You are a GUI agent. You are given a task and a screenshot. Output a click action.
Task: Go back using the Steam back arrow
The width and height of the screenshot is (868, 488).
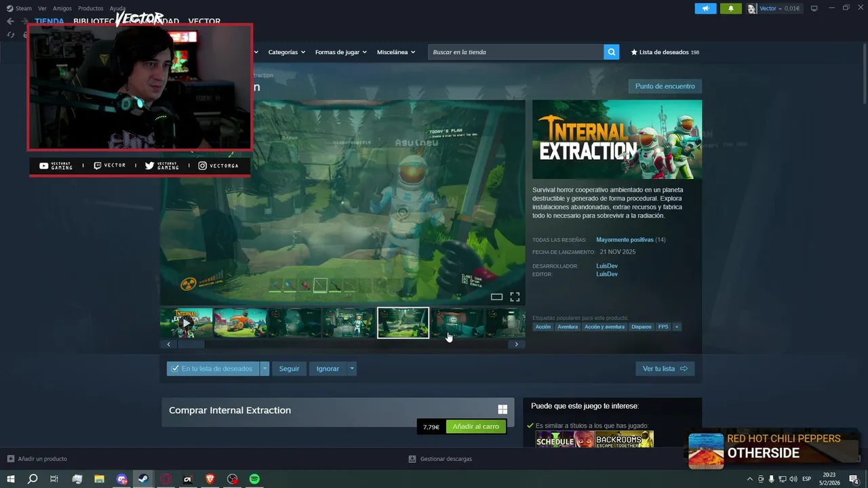10,21
